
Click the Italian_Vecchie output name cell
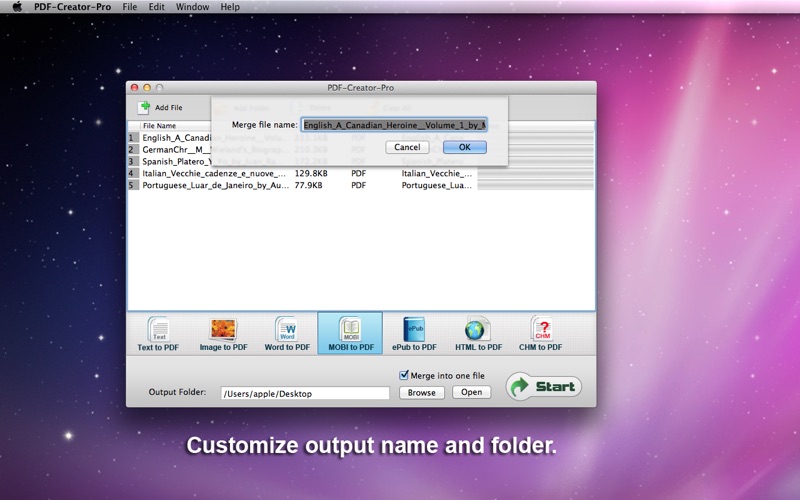click(x=437, y=173)
